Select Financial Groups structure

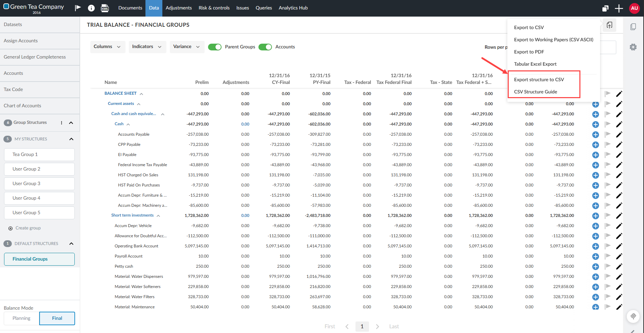click(39, 259)
